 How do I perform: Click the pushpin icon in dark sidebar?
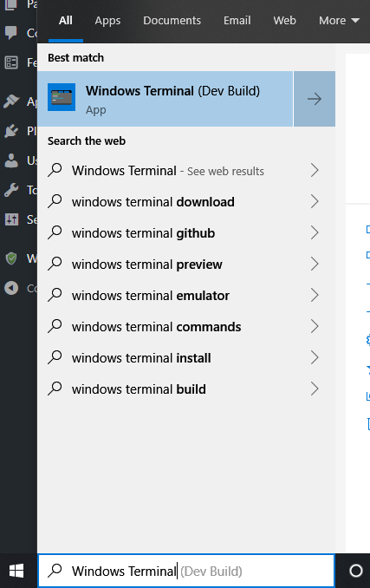[x=11, y=101]
